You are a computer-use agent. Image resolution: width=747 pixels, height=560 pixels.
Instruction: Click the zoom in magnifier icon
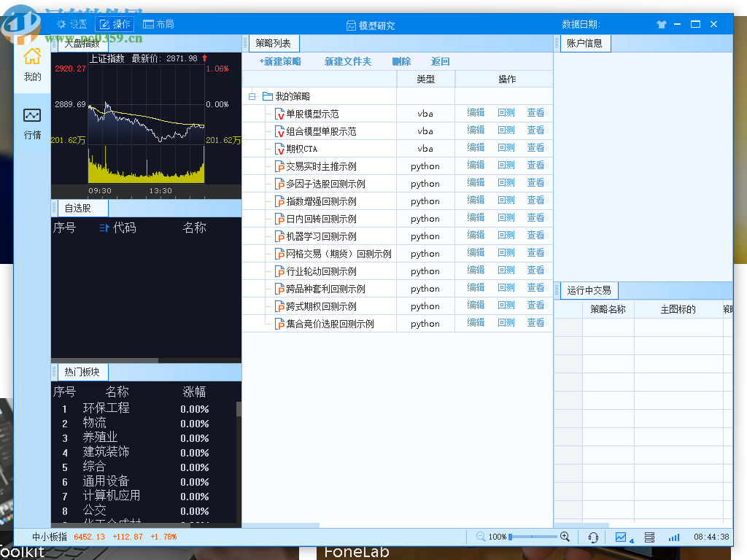[565, 537]
